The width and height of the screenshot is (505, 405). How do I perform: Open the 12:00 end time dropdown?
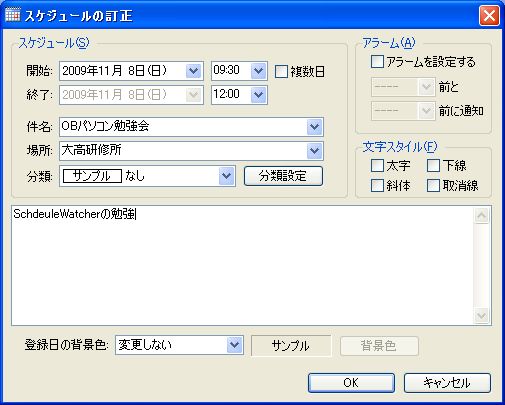tap(258, 95)
